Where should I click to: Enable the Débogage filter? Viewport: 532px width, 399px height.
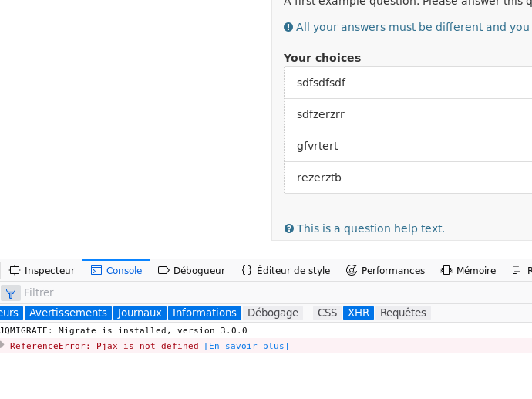pyautogui.click(x=273, y=313)
